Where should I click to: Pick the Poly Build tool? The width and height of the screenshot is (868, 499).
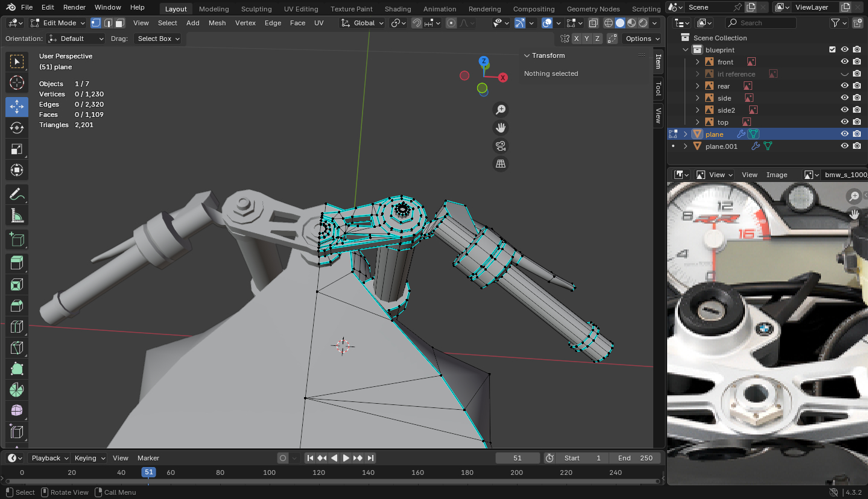[17, 369]
